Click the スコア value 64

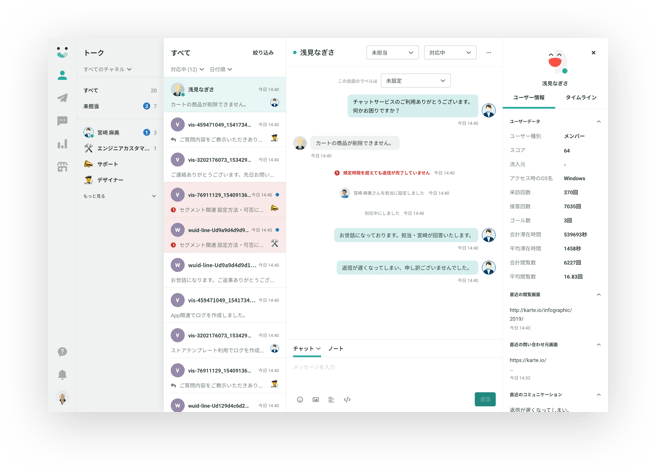click(x=567, y=151)
